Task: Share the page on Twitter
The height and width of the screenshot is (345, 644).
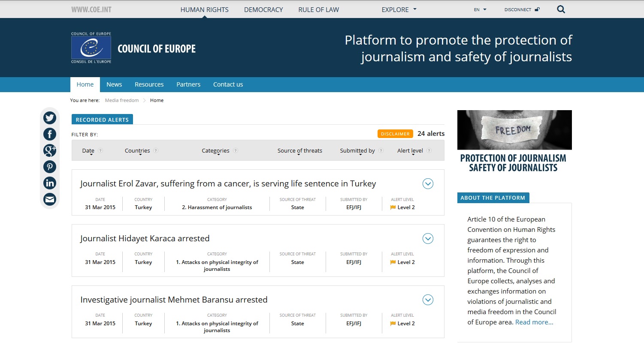Action: click(49, 117)
